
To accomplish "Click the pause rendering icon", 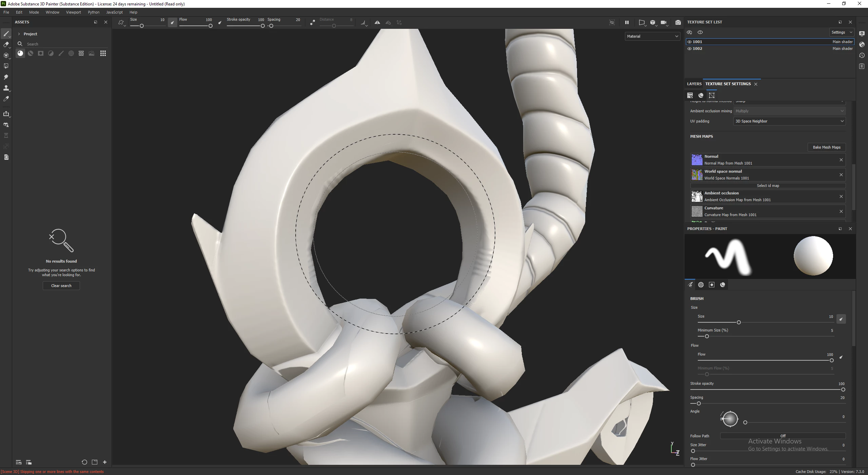I will (x=627, y=23).
